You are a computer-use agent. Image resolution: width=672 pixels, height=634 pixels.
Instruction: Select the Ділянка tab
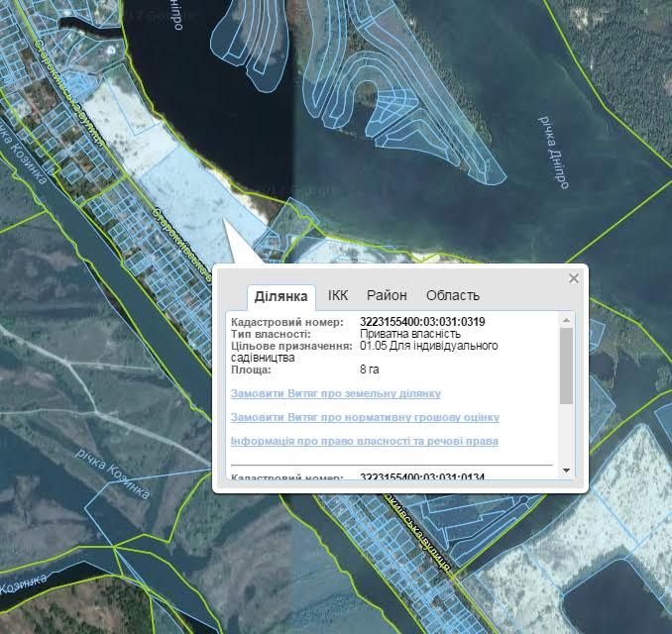[x=280, y=296]
